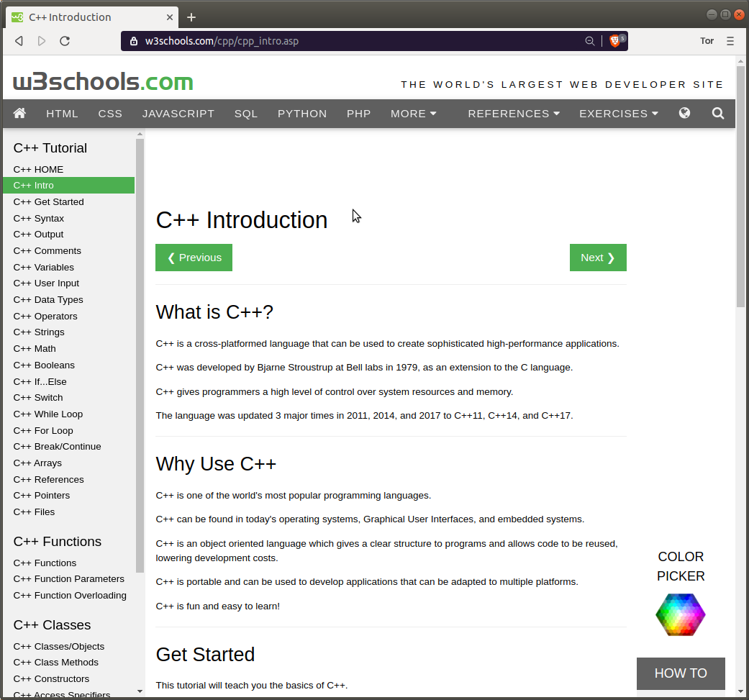Viewport: 749px width, 700px height.
Task: Open C++ Function Parameters link
Action: [69, 578]
